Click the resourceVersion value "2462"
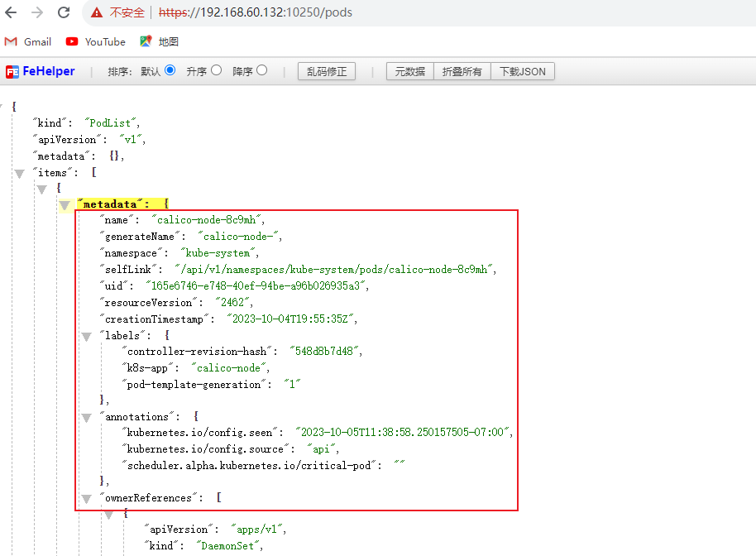Viewport: 756px width, 556px height. coord(232,302)
